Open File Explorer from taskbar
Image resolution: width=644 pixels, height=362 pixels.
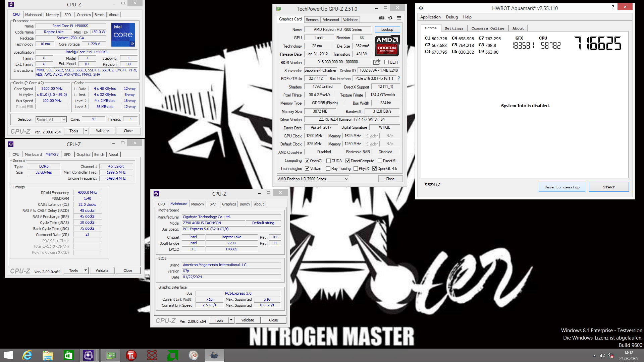click(48, 355)
